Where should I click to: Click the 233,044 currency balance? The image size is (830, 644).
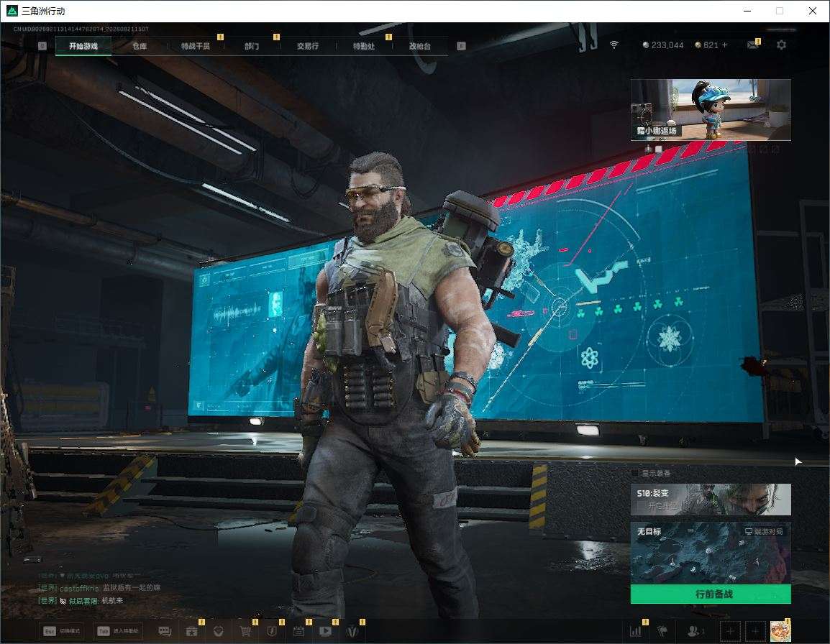pos(662,45)
